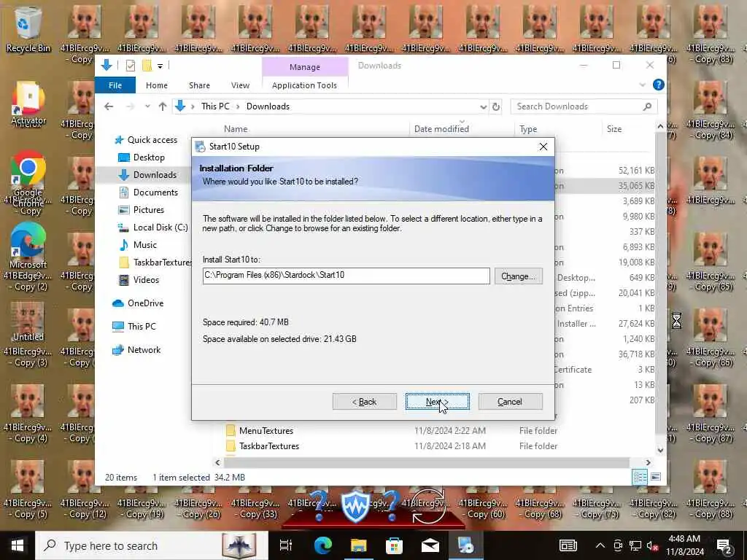Refresh the Downloads folder view
Viewport: 747px width, 560px height.
tap(496, 106)
